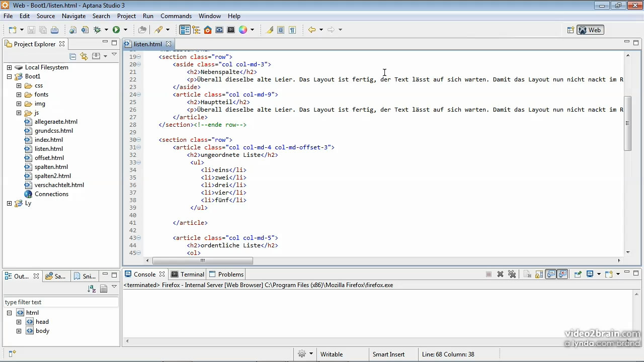Image resolution: width=644 pixels, height=362 pixels.
Task: Click the red house icon in toolbar
Action: (x=208, y=30)
